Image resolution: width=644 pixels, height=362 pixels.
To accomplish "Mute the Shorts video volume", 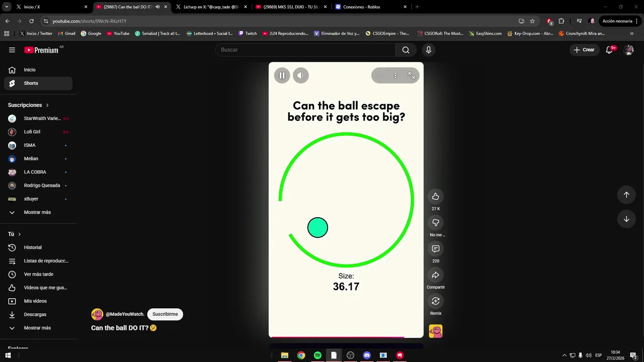I will pyautogui.click(x=301, y=75).
